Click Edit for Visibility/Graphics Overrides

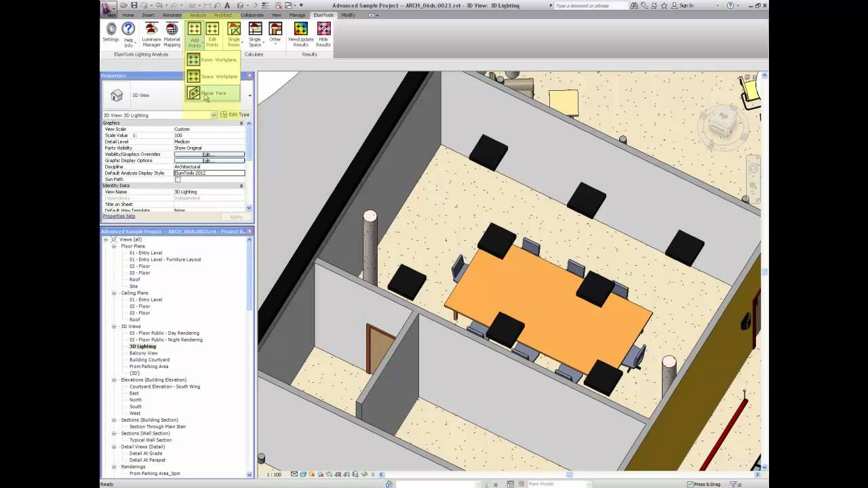coord(209,155)
